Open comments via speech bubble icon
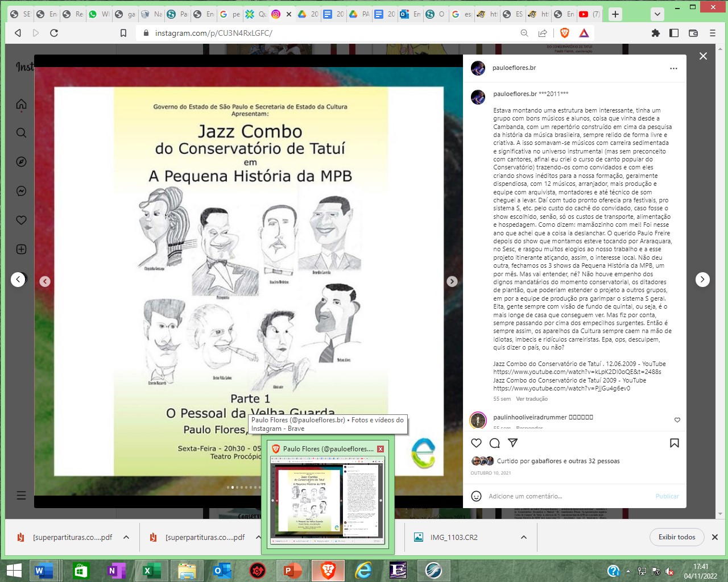Viewport: 728px width, 582px height. (x=495, y=443)
